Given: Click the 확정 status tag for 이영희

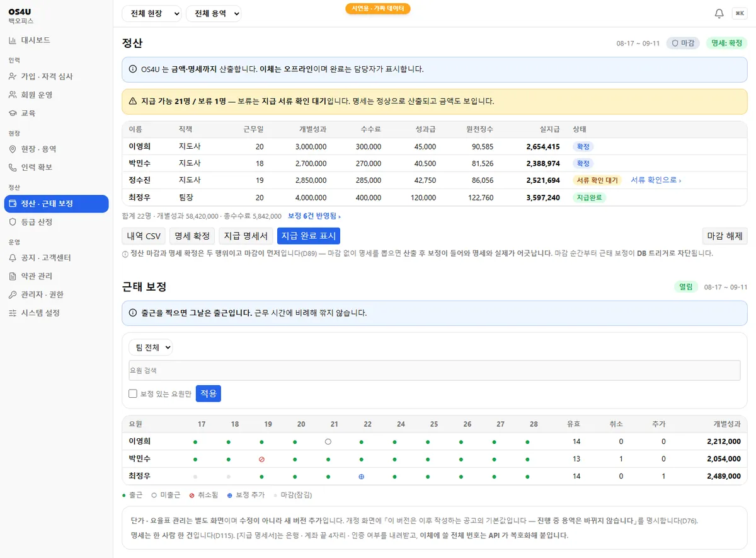Looking at the screenshot, I should pos(583,147).
